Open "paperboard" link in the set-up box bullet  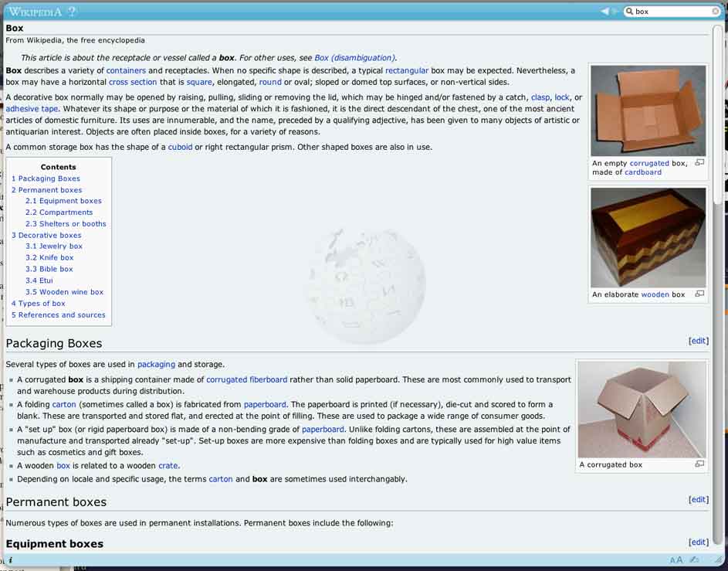click(x=323, y=430)
